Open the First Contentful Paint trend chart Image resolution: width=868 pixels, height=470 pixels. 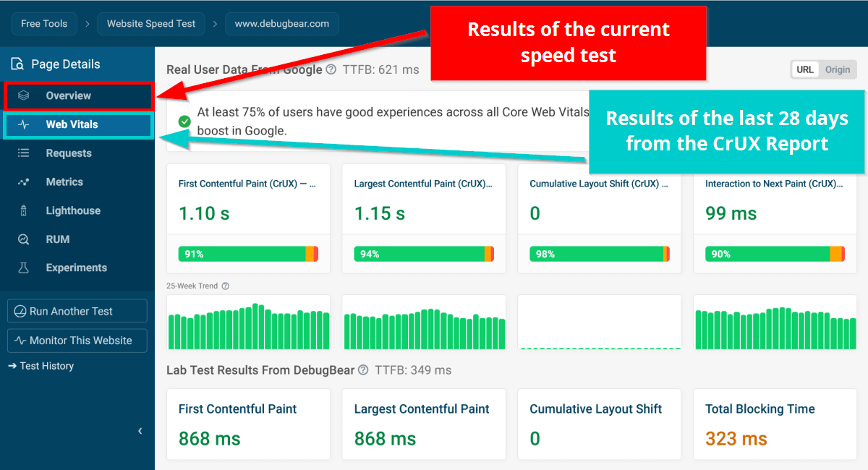point(248,322)
